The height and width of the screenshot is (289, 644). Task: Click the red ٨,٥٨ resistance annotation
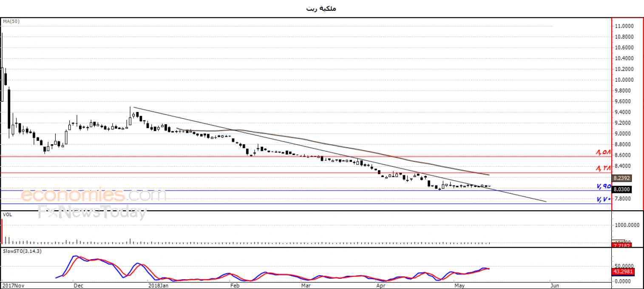tap(603, 152)
